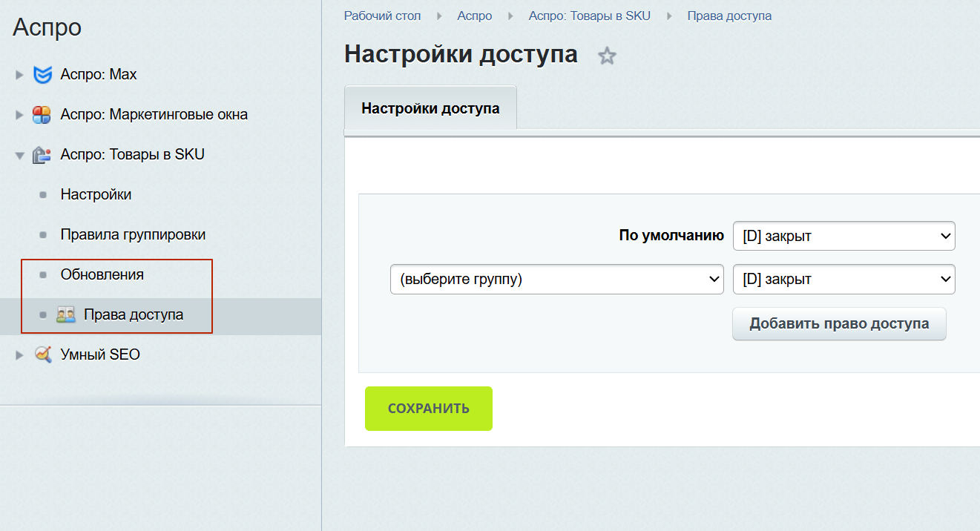
Task: Click the Аспро: Max shield icon
Action: (x=43, y=74)
